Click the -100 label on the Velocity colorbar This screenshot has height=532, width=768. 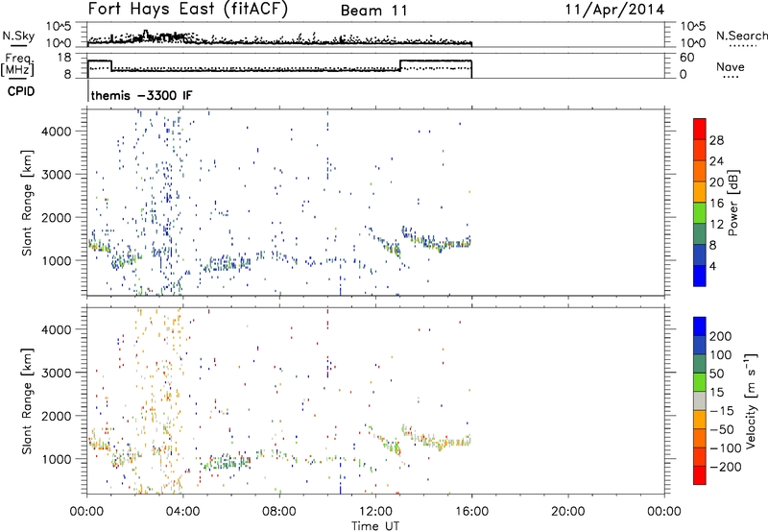coord(726,448)
